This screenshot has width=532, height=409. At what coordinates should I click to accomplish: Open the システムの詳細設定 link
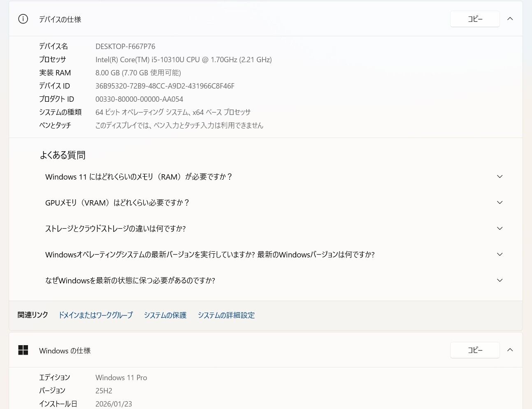pos(226,315)
